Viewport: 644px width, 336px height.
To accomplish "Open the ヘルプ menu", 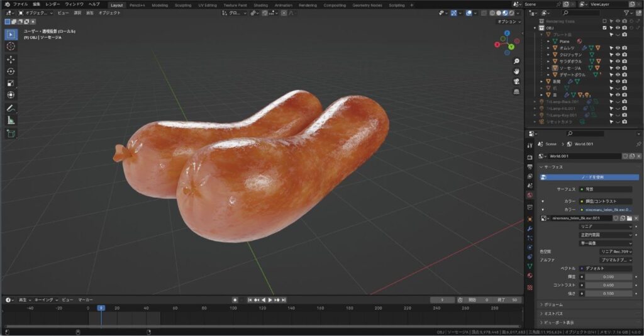I will 94,4.
